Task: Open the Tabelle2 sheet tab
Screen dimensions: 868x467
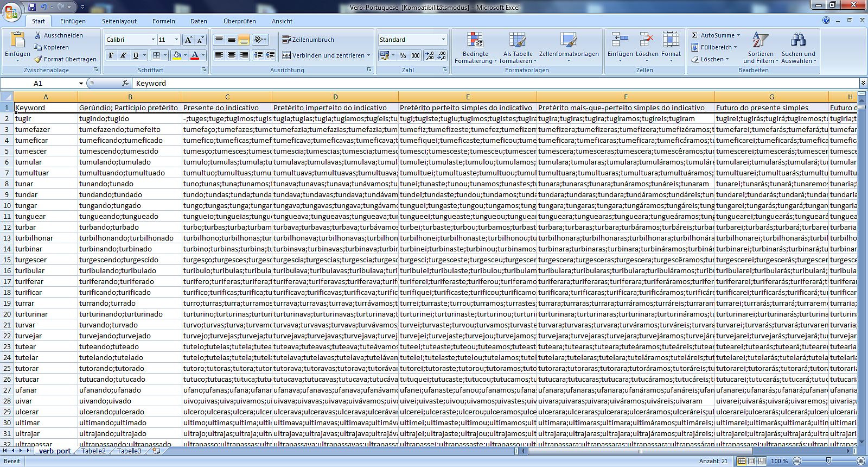Action: click(x=93, y=451)
